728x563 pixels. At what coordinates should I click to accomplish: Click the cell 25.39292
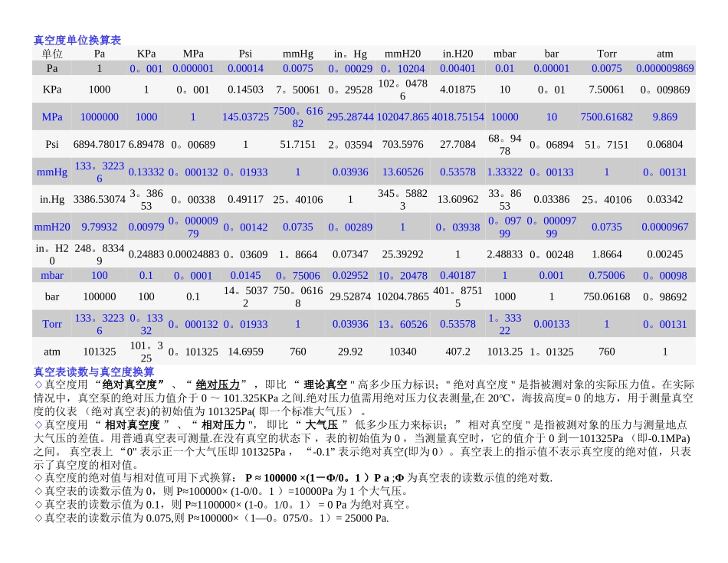pyautogui.click(x=402, y=254)
